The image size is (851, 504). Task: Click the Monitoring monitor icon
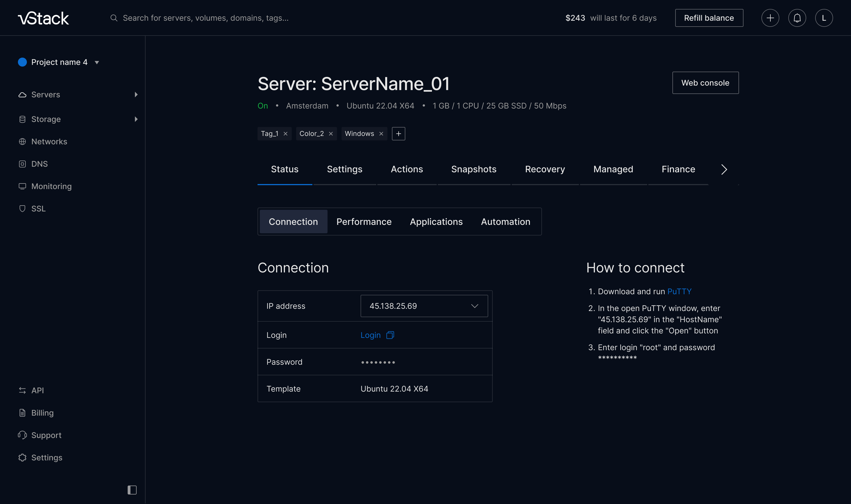click(22, 187)
